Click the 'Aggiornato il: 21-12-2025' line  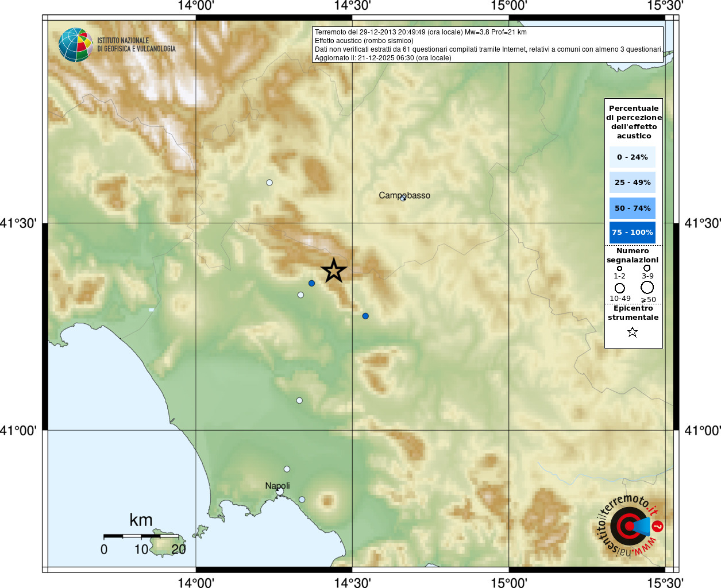[x=383, y=58]
